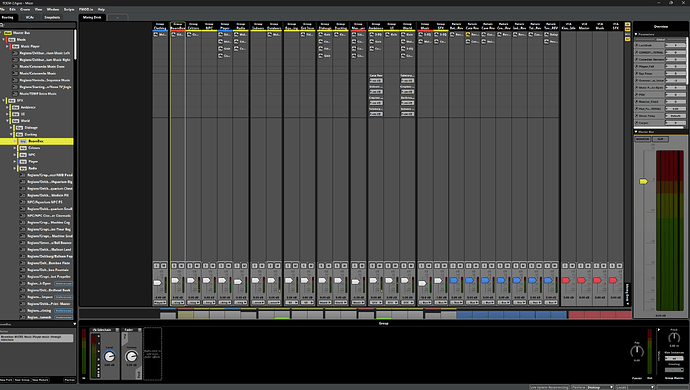This screenshot has width=690, height=390.
Task: Click the Clothing strip's volume fader handle
Action: [x=158, y=283]
